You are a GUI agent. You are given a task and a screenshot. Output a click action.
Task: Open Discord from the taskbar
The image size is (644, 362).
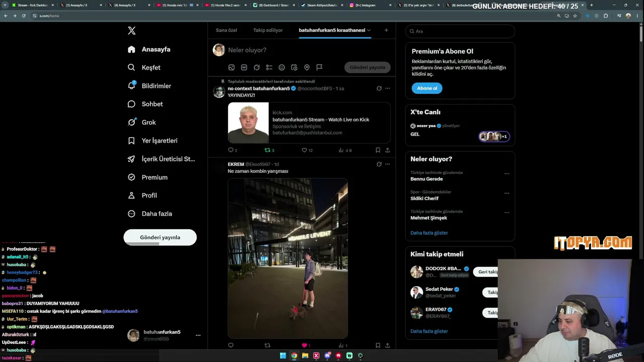(328, 355)
